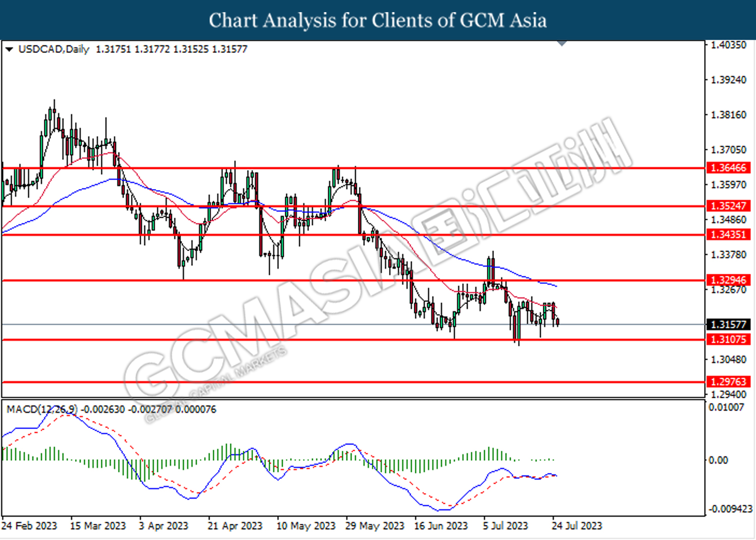
Task: Click the 1.40350 price scale value
Action: (x=728, y=45)
